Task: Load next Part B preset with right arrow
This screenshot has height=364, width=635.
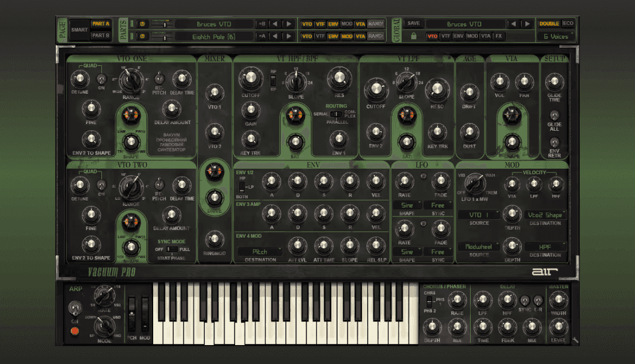Action: pos(289,36)
